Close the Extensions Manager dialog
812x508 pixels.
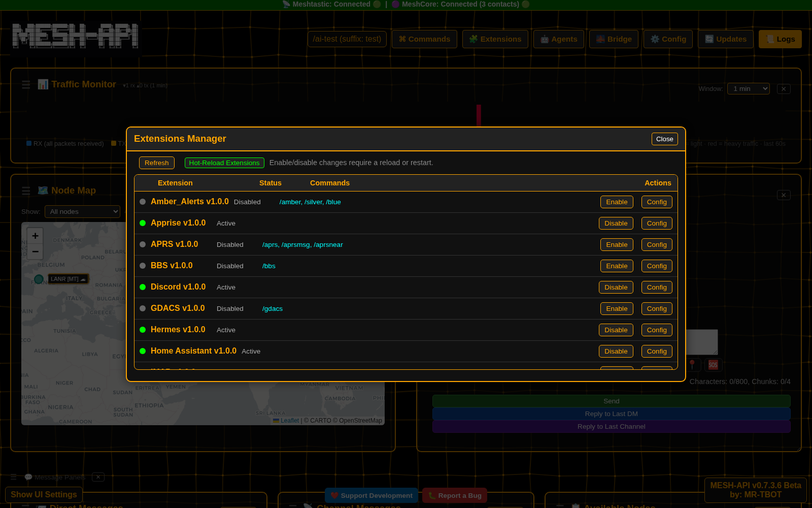pyautogui.click(x=664, y=139)
